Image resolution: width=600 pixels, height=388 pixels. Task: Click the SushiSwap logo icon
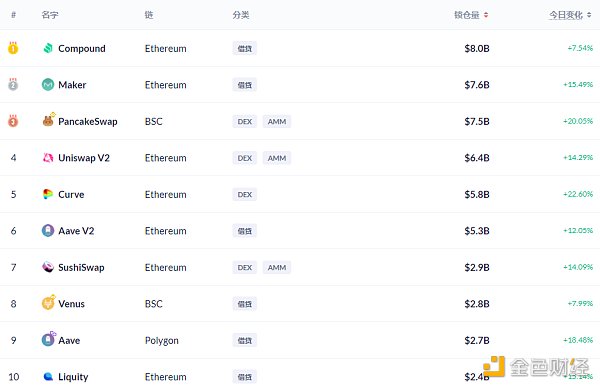click(x=48, y=267)
